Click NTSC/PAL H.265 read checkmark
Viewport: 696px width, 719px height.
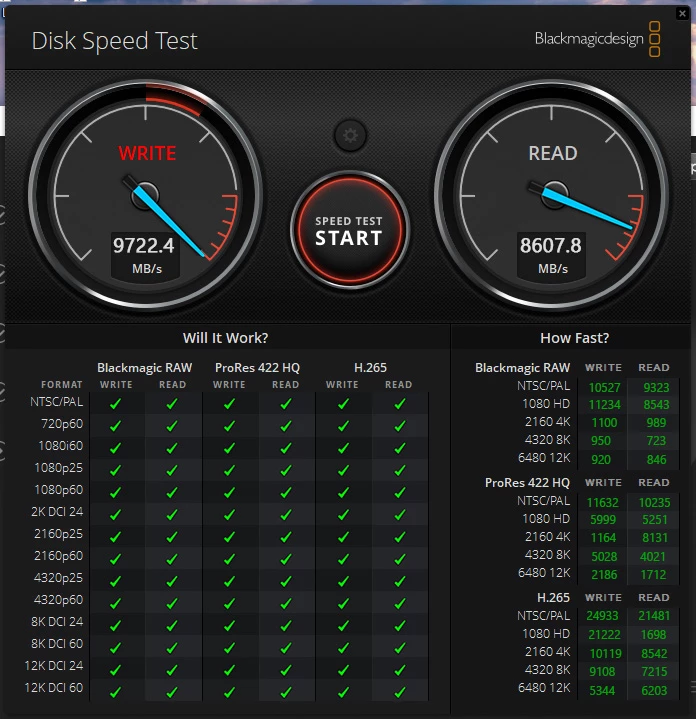(x=400, y=404)
